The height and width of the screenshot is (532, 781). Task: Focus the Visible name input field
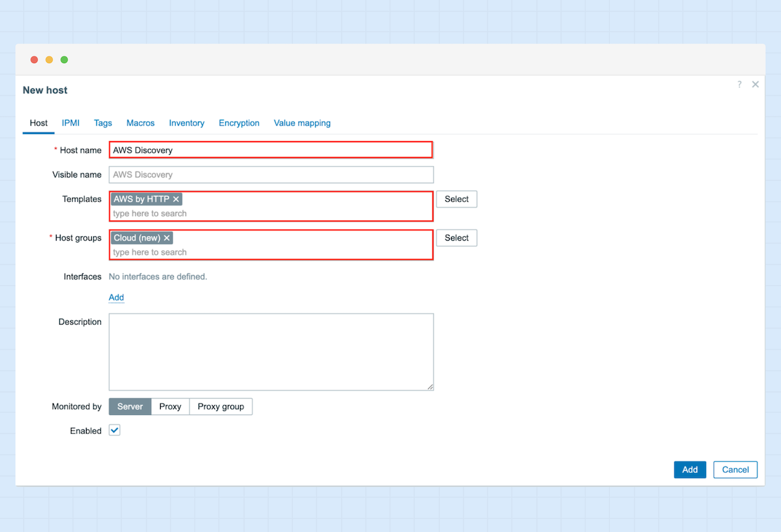(271, 174)
